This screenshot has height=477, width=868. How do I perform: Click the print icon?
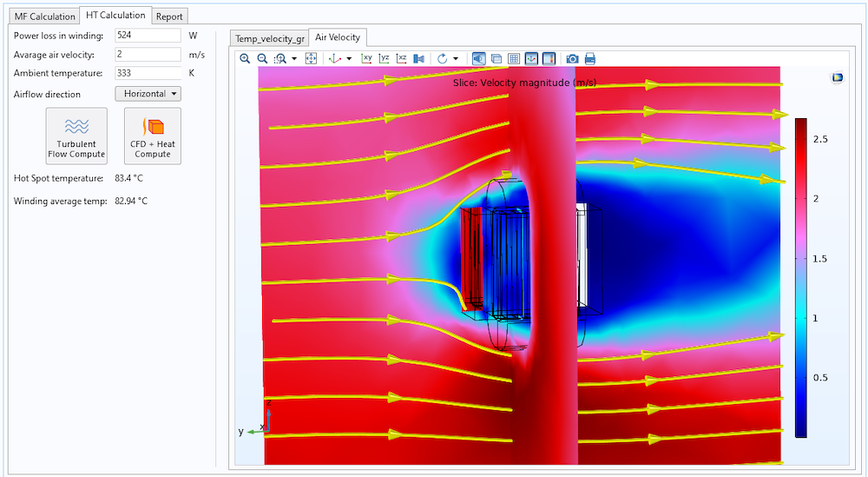pyautogui.click(x=590, y=58)
